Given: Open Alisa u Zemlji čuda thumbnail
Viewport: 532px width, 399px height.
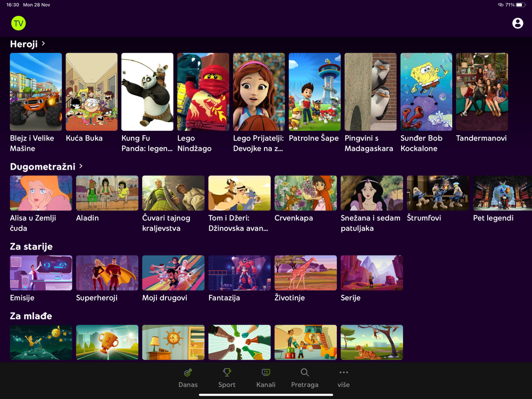Looking at the screenshot, I should click(x=41, y=193).
